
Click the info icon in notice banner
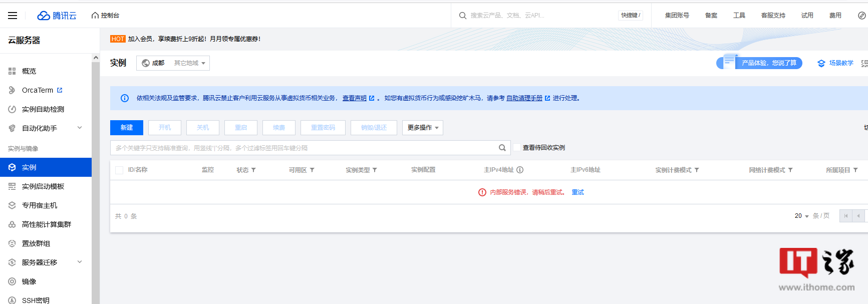pos(125,98)
